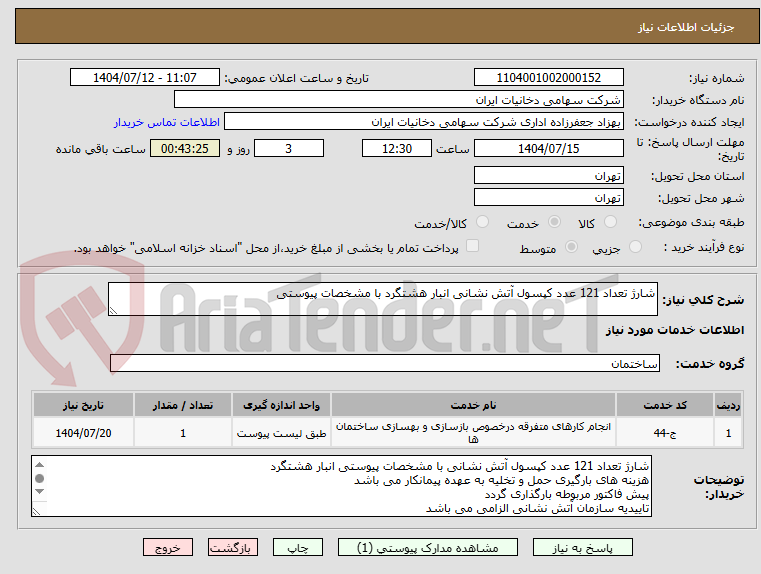The image size is (761, 574).
Task: Click the scrollbar thumb in buyer notes
Action: pos(40,478)
